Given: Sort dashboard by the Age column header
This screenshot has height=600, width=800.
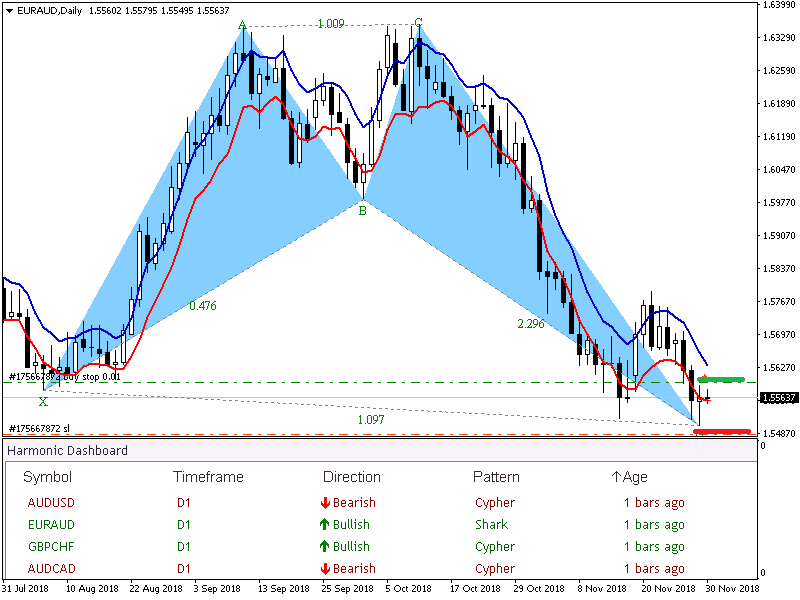Looking at the screenshot, I should pyautogui.click(x=629, y=477).
